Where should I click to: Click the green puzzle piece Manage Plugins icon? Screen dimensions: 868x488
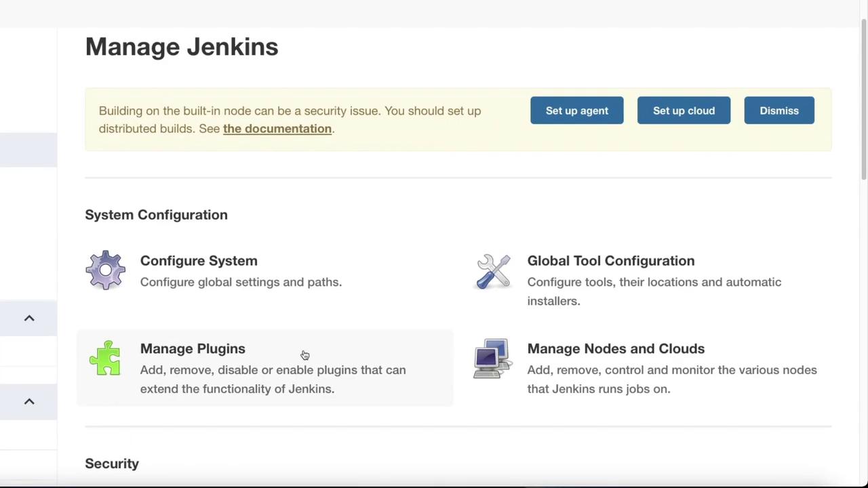tap(105, 359)
